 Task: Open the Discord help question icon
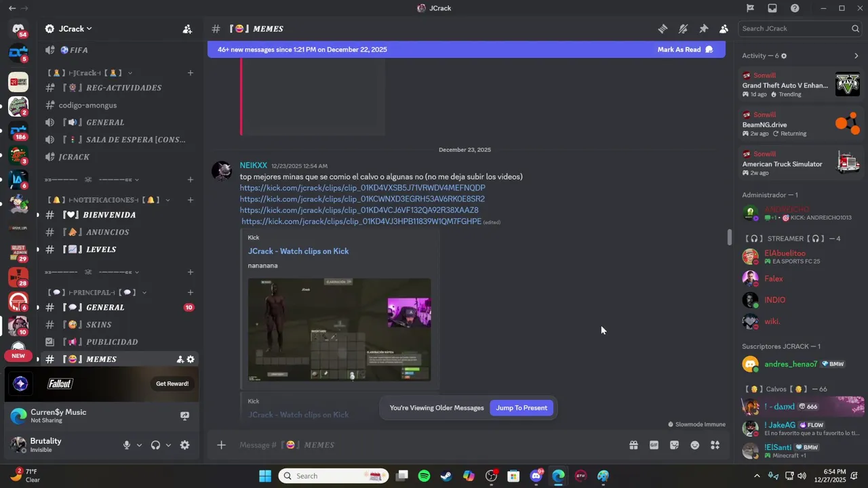click(795, 8)
